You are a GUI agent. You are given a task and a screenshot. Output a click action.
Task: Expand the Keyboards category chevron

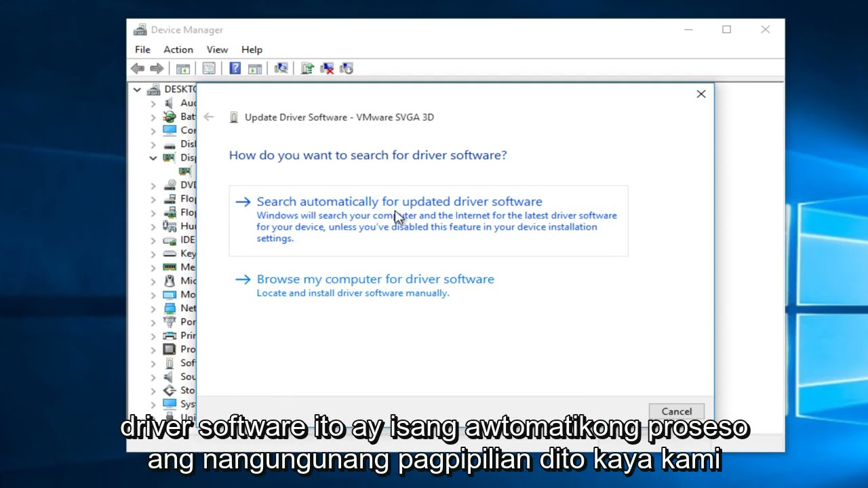pos(153,253)
